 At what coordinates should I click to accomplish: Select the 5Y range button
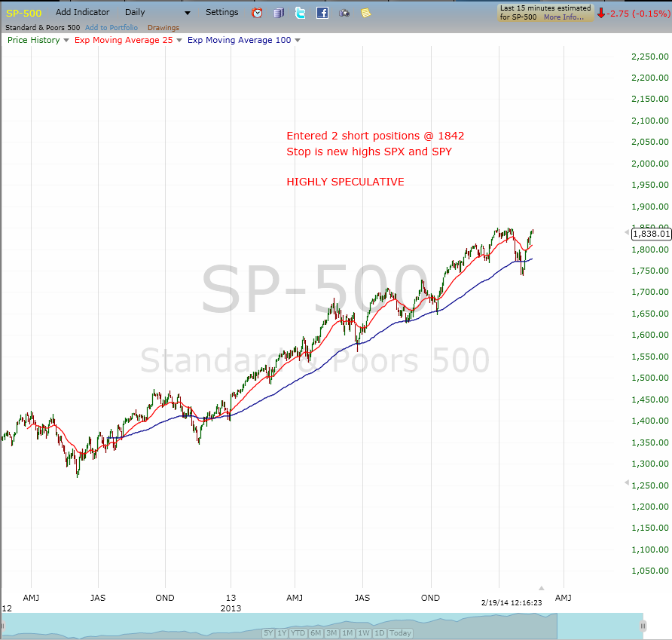pyautogui.click(x=268, y=632)
